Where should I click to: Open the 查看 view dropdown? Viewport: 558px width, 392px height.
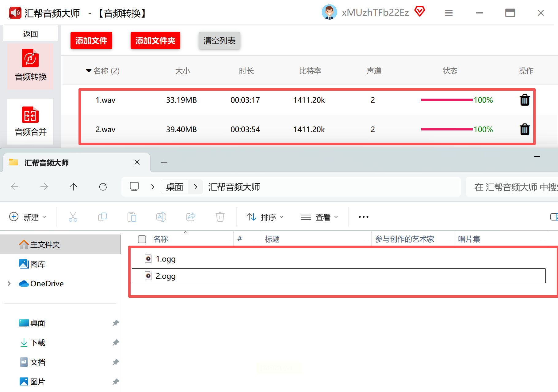pyautogui.click(x=319, y=217)
